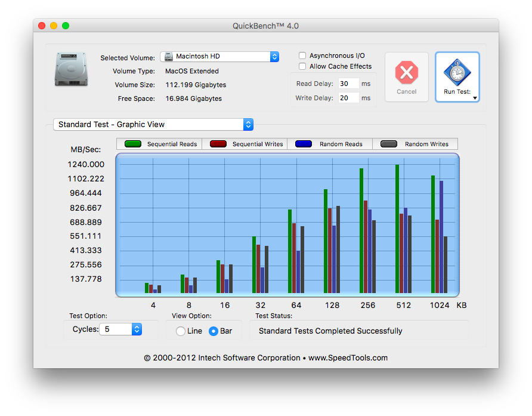Click the Write Delay input field
Image resolution: width=532 pixels, height=416 pixels.
[x=348, y=98]
